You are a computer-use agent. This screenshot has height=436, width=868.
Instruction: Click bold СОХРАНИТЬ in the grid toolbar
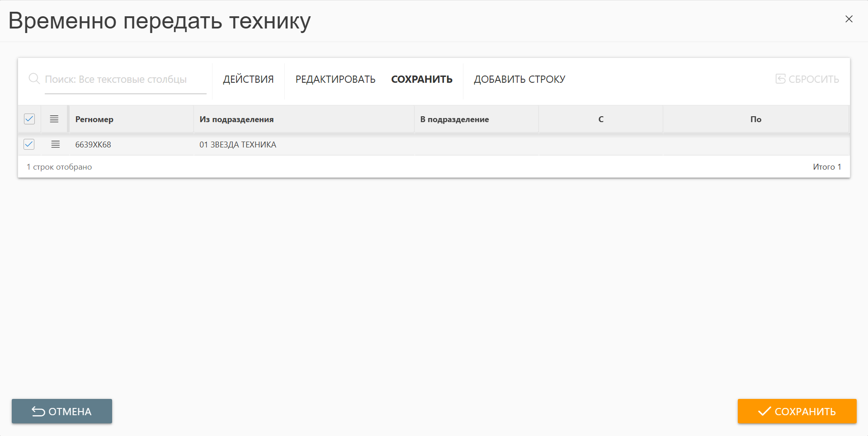pyautogui.click(x=421, y=80)
